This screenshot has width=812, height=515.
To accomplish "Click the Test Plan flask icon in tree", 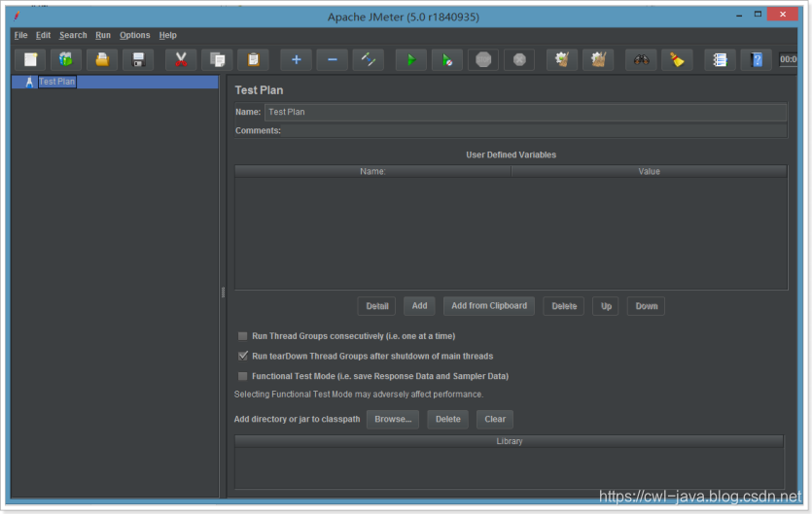I will click(29, 82).
